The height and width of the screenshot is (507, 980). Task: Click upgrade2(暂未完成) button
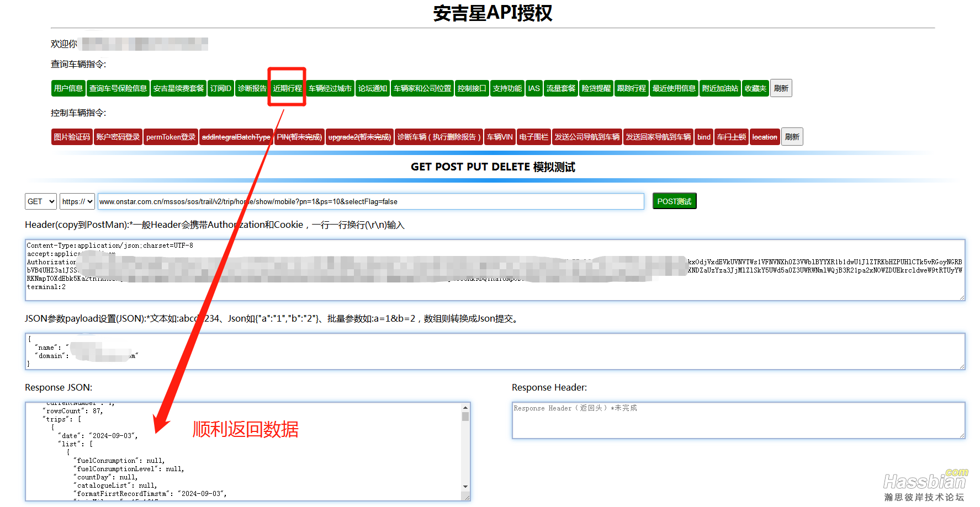click(x=359, y=137)
